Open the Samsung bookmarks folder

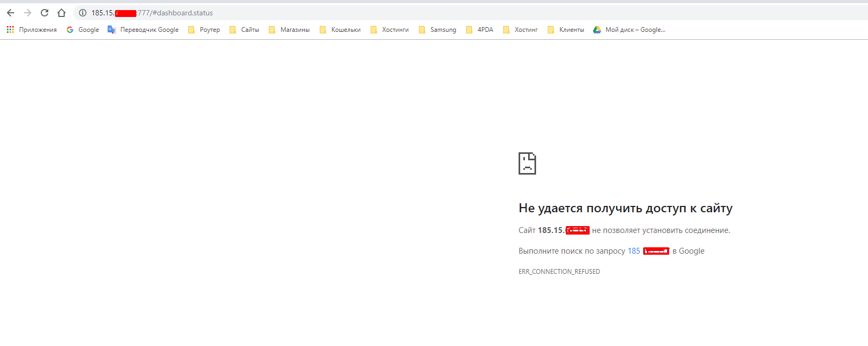tap(437, 30)
